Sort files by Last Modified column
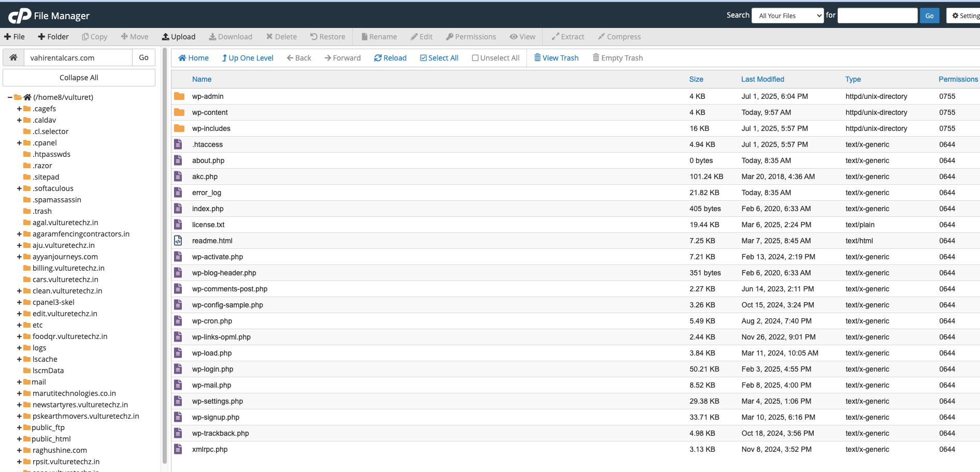Screen dimensions: 980x472 tap(762, 79)
